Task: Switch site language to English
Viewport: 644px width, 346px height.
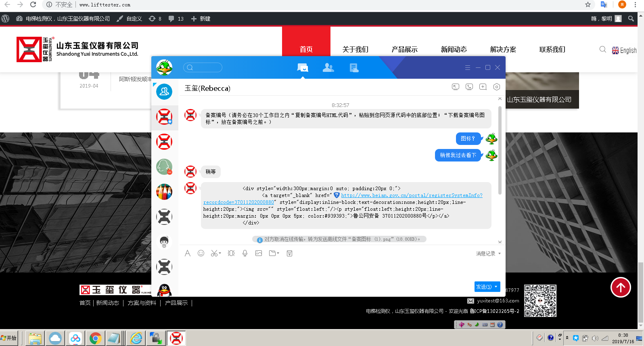Action: pyautogui.click(x=624, y=50)
